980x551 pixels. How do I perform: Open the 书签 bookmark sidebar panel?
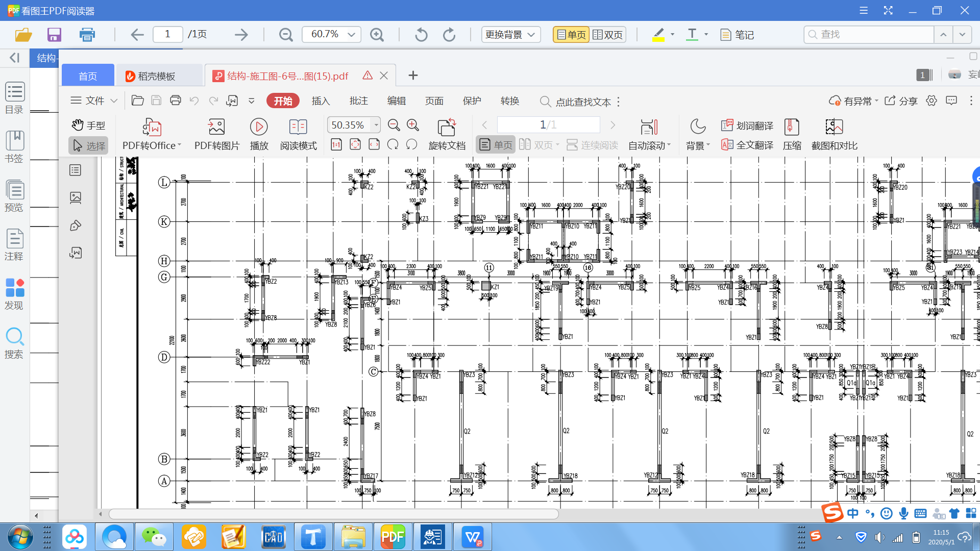14,147
